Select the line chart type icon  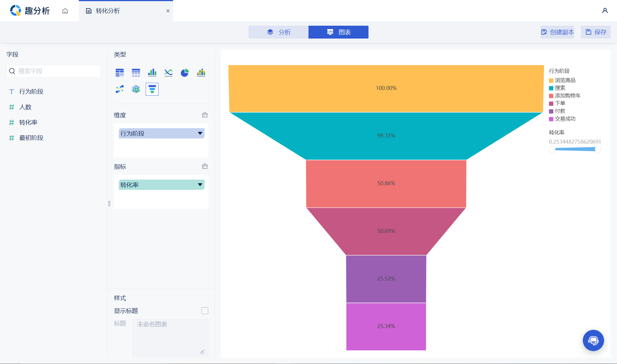(169, 73)
